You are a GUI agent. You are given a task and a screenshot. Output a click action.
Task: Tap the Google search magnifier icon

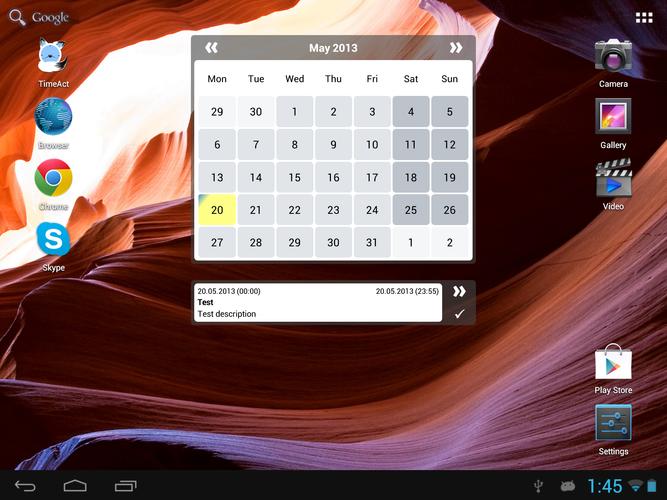[17, 17]
